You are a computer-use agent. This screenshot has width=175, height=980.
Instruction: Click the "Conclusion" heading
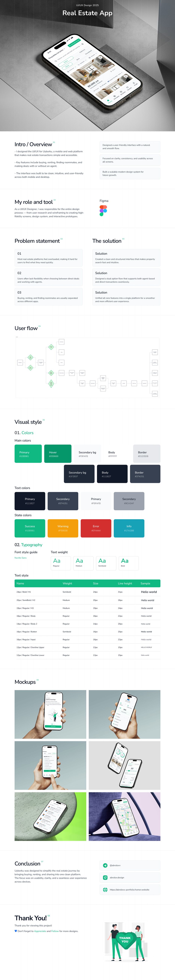point(27,863)
